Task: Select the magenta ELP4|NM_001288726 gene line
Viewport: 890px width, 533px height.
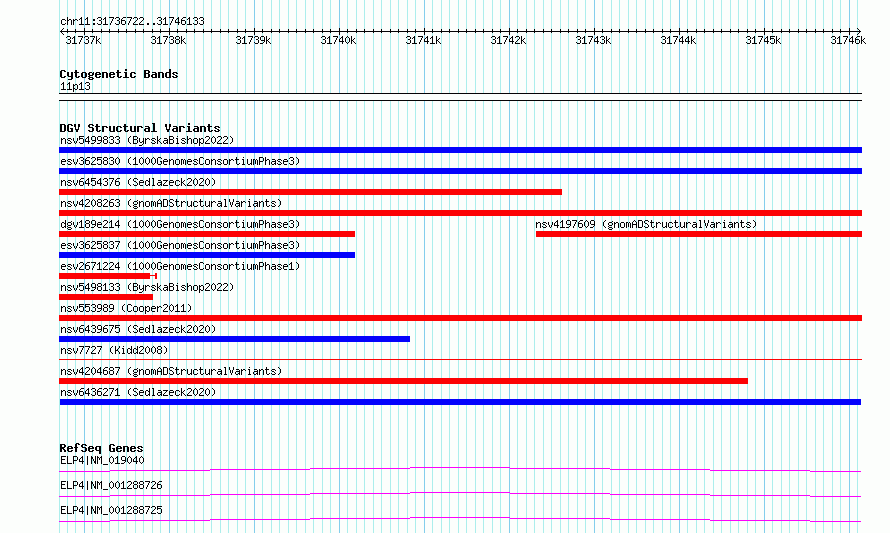Action: (460, 494)
